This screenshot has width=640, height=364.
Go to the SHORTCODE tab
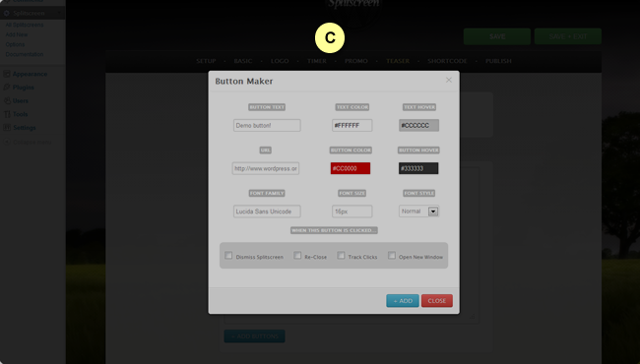447,61
